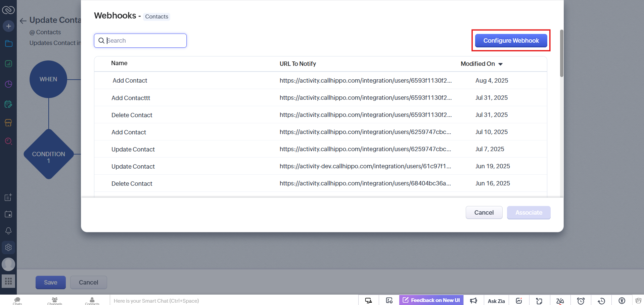Click the Name column header

coord(119,63)
